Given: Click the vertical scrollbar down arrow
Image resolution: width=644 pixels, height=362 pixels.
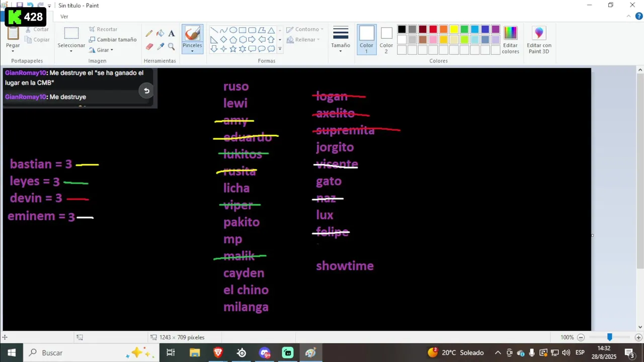Looking at the screenshot, I should coord(640,327).
